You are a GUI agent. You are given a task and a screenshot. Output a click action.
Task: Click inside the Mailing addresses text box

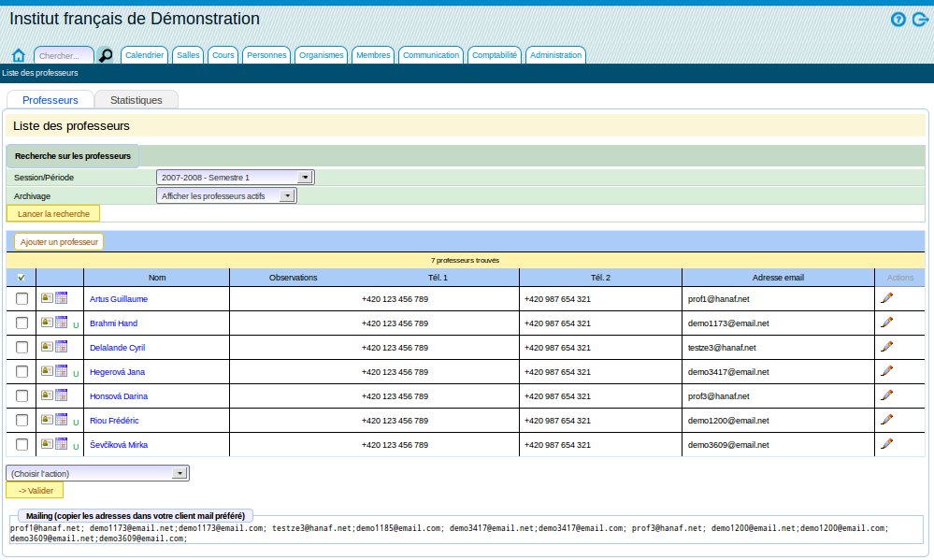[467, 533]
